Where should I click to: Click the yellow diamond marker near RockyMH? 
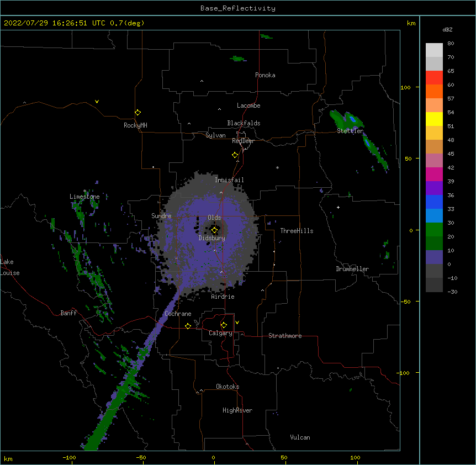click(137, 113)
